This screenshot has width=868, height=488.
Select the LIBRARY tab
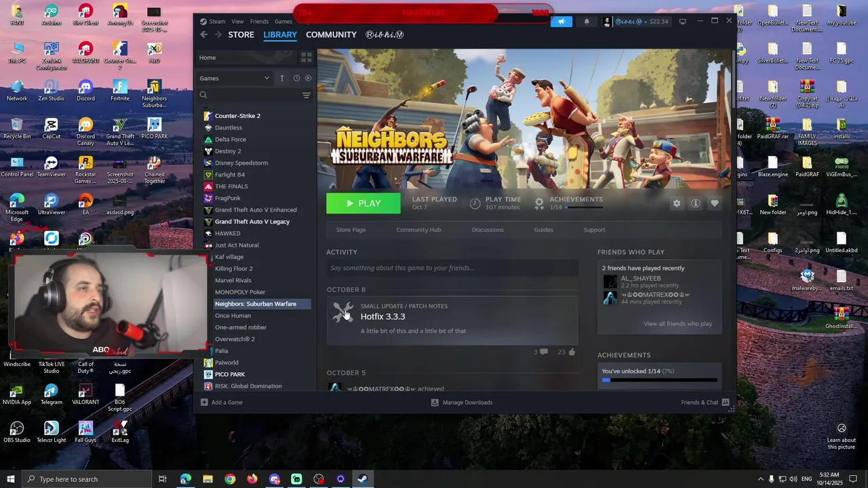280,35
